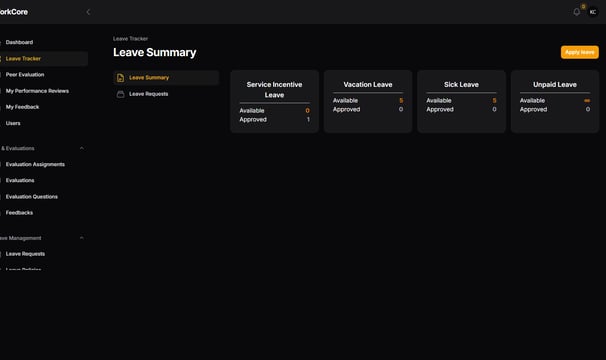Click the Leave Requests tray icon in the Leave Tracker submenu
This screenshot has height=360, width=606.
point(121,94)
